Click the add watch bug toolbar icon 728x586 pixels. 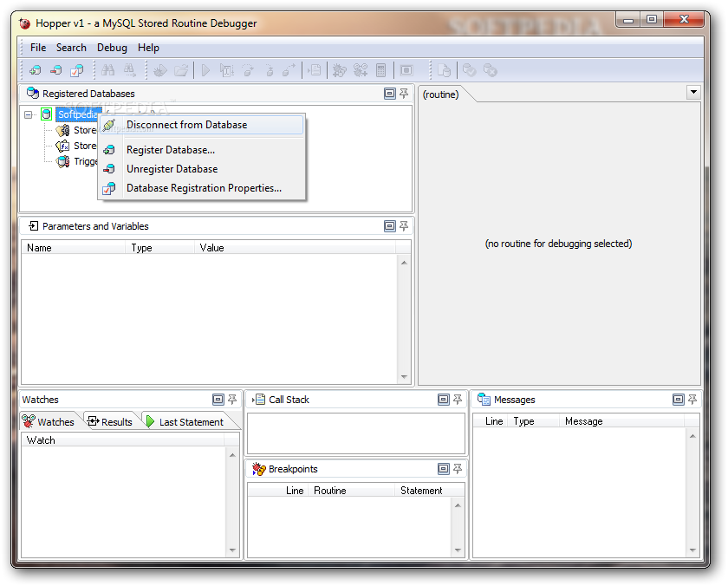[x=361, y=70]
